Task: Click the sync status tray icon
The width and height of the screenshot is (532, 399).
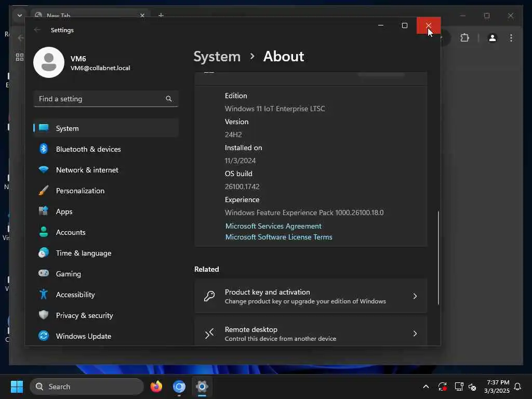Action: 443,387
